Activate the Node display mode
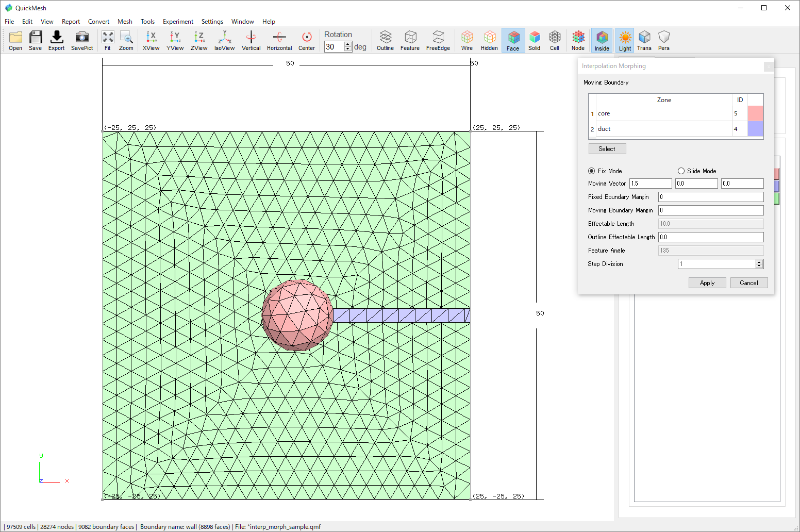Image resolution: width=800 pixels, height=532 pixels. coord(578,40)
